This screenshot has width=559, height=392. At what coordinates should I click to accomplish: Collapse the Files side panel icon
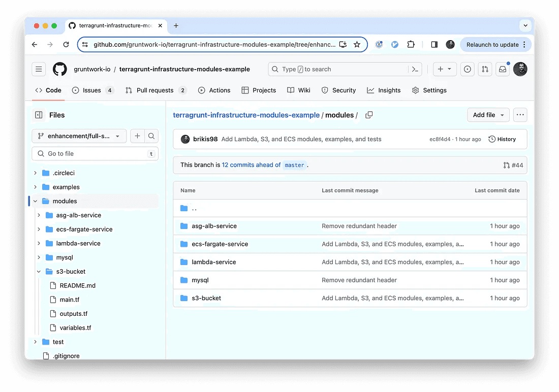click(x=39, y=115)
